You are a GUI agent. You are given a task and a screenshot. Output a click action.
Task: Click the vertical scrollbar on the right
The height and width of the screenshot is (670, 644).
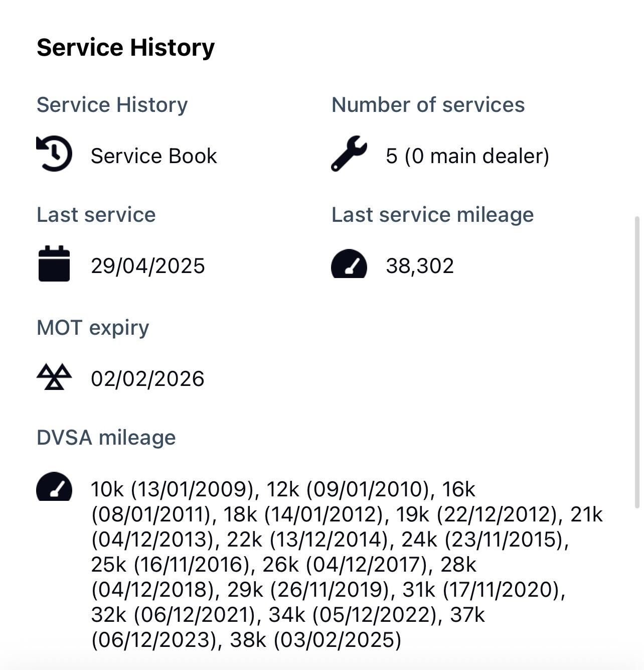point(637,361)
